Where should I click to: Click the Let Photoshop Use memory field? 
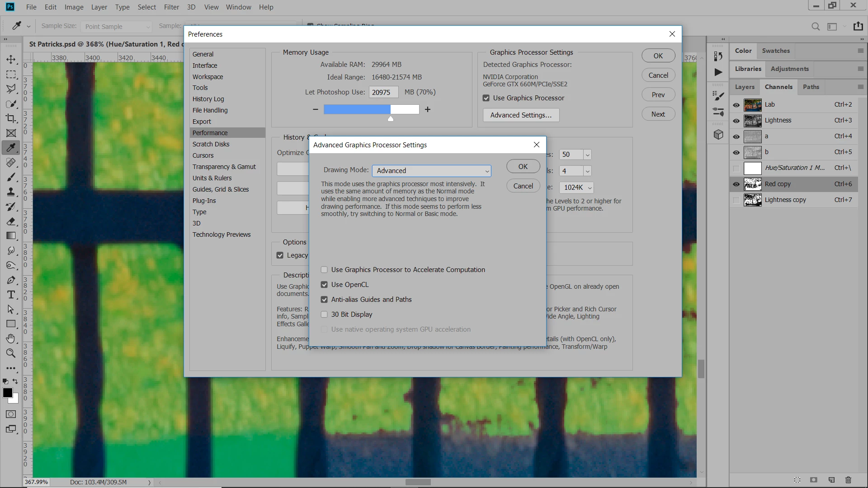tap(383, 92)
